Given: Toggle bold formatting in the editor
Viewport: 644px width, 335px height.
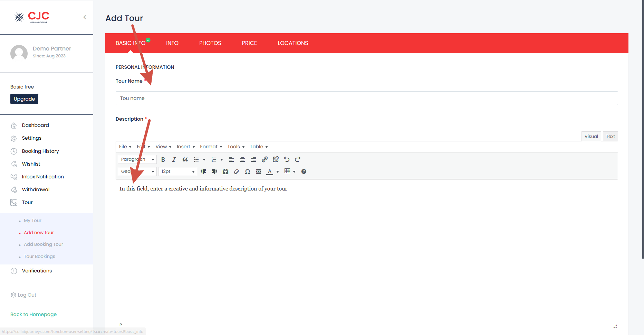Looking at the screenshot, I should pos(163,159).
